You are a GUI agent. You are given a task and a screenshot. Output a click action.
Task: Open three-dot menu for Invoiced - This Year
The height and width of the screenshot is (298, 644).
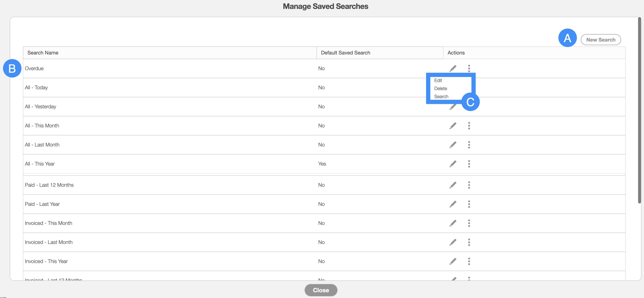(469, 261)
